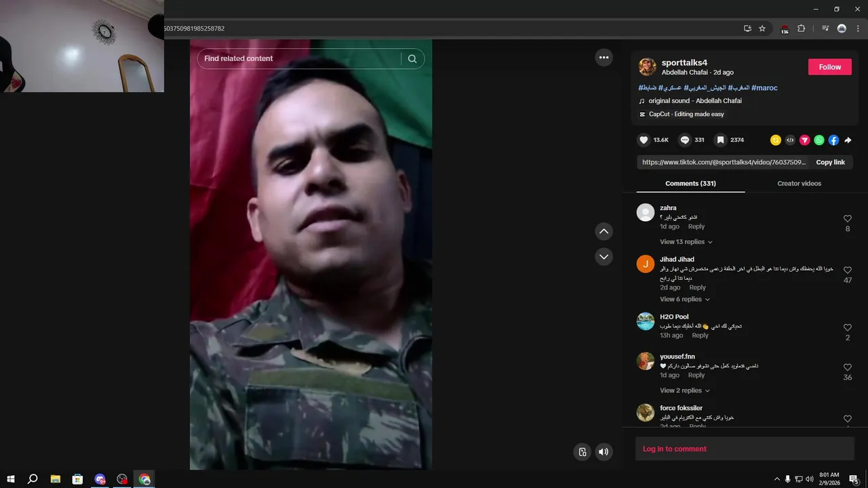Open the Windows Start menu
868x488 pixels.
[11, 479]
